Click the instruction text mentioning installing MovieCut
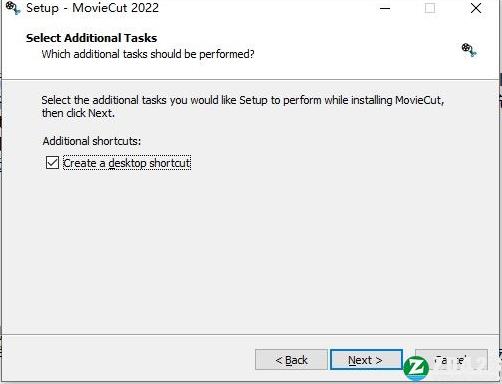The height and width of the screenshot is (384, 502). tap(243, 100)
